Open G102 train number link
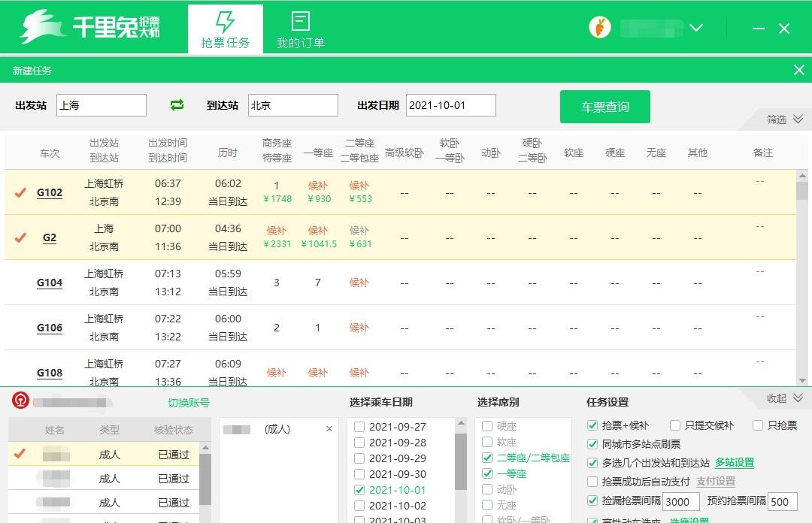This screenshot has height=523, width=812. (49, 192)
